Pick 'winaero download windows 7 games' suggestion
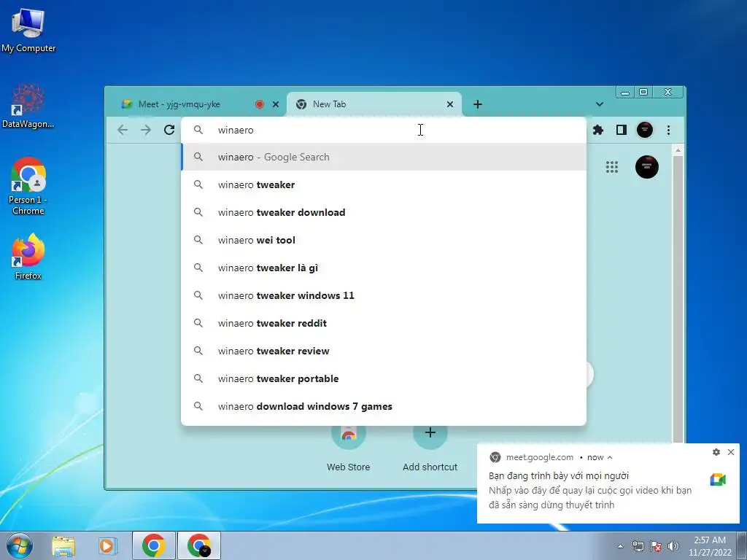This screenshot has height=560, width=747. 384,406
